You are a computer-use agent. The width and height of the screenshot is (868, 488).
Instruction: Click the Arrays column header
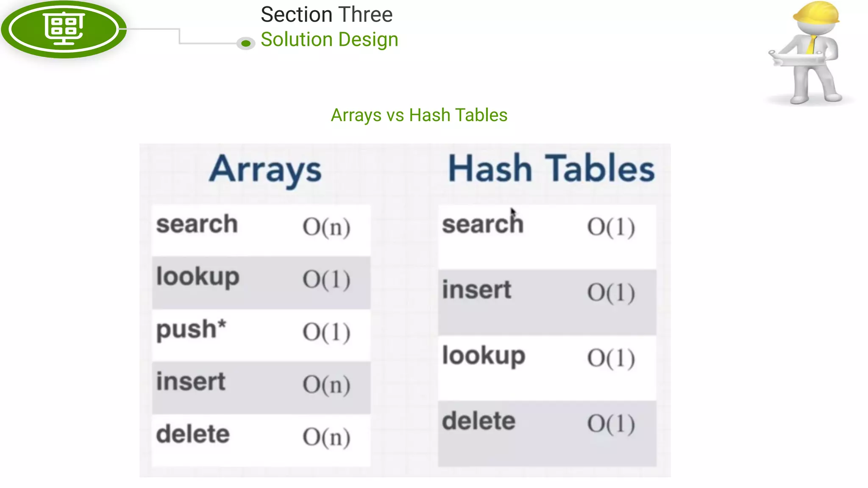click(265, 170)
